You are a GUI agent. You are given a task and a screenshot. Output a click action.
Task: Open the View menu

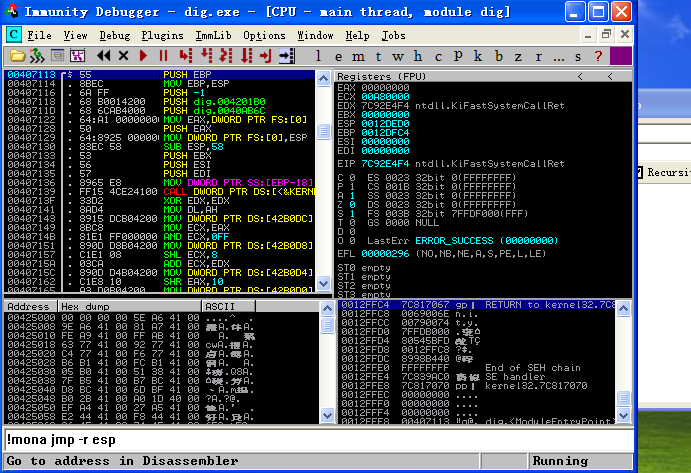click(x=75, y=35)
